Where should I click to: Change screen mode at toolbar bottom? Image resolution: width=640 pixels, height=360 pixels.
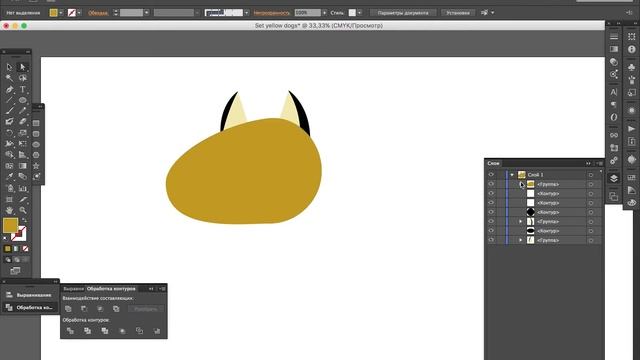click(x=15, y=271)
